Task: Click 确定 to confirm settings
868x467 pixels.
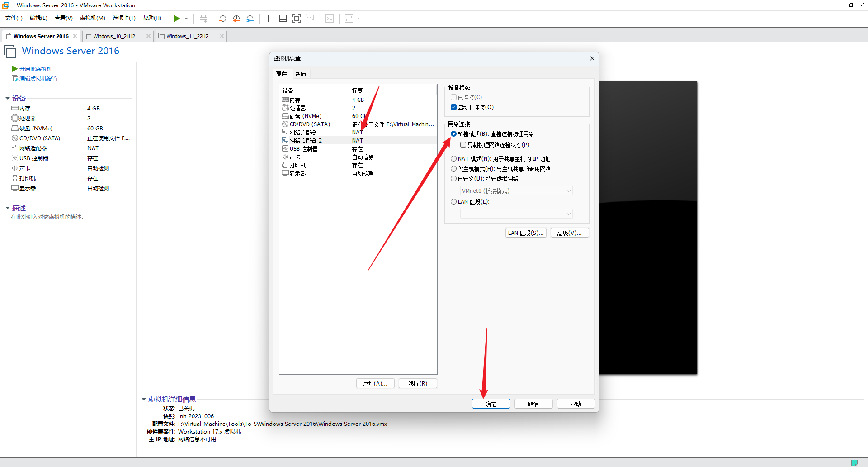Action: pos(491,404)
